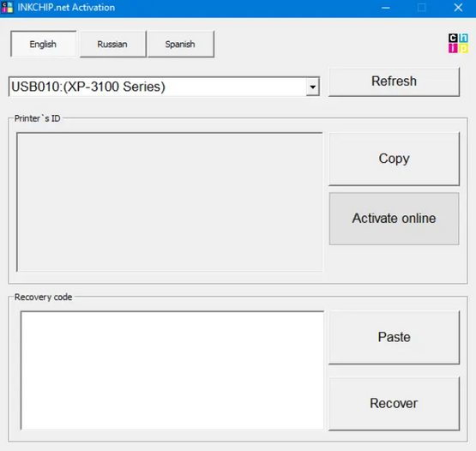Switch interface language to English
Viewport: 476px width, 451px height.
click(x=43, y=44)
